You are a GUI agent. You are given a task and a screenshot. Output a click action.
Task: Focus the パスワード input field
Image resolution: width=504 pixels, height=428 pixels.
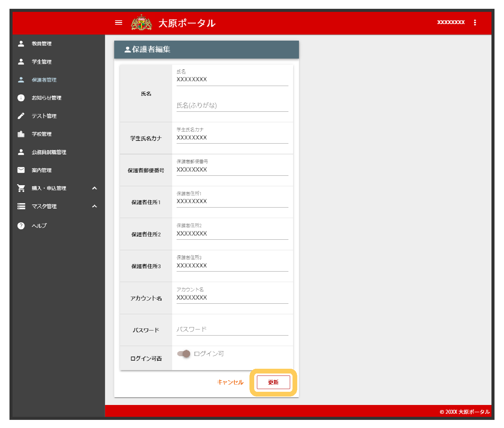point(232,329)
